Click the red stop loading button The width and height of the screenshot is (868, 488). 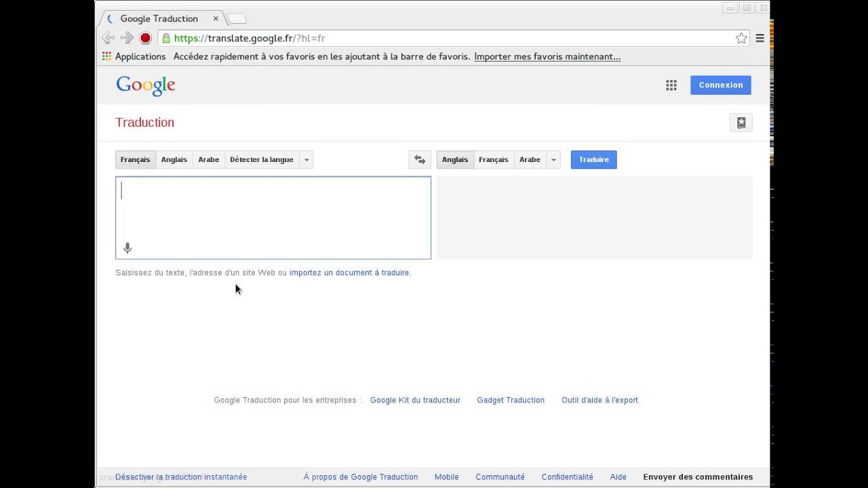coord(145,38)
